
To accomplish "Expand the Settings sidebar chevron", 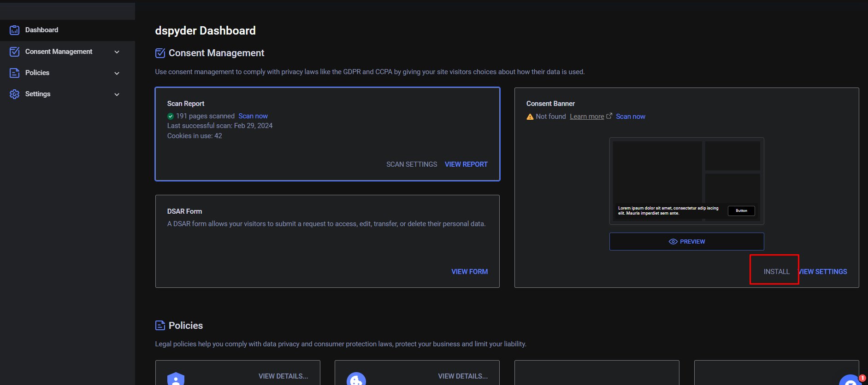I will point(117,94).
